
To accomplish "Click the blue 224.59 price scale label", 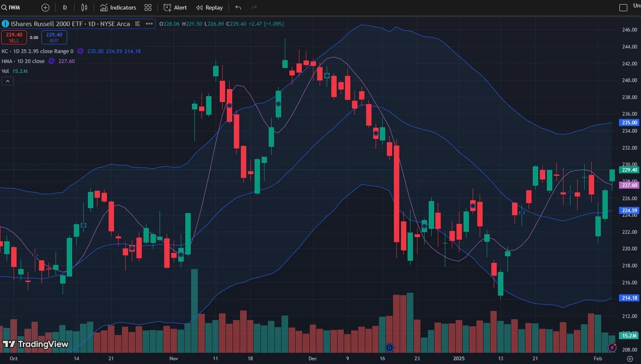I will pyautogui.click(x=629, y=211).
